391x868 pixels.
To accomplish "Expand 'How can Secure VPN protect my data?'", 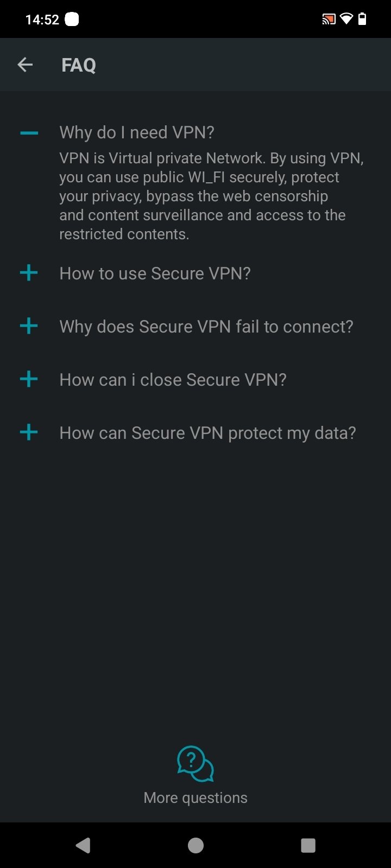I will (x=207, y=433).
